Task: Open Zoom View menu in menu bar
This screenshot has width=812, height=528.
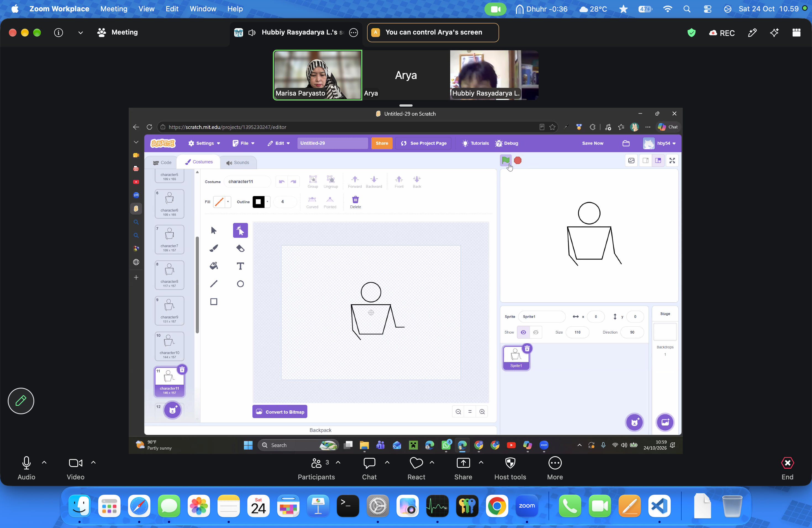Action: (146, 9)
